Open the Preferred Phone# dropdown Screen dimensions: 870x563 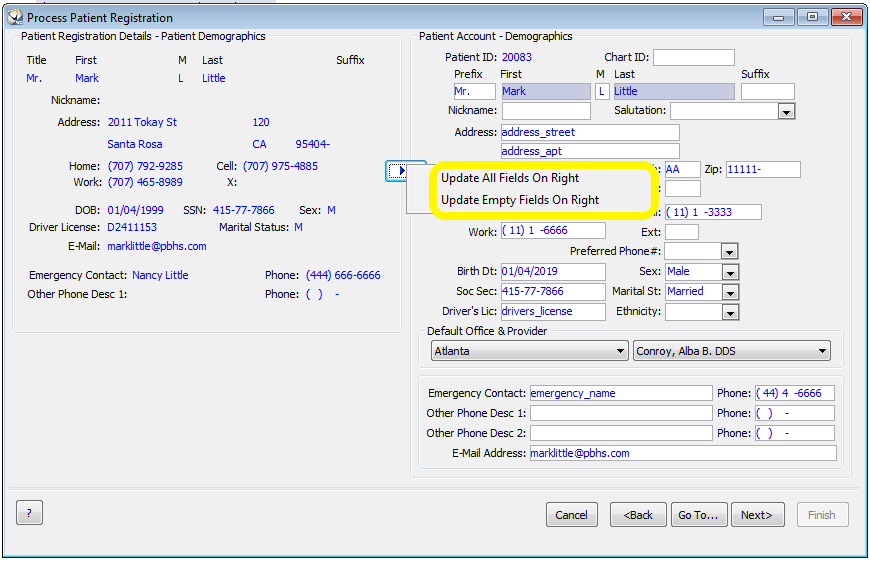pos(730,252)
